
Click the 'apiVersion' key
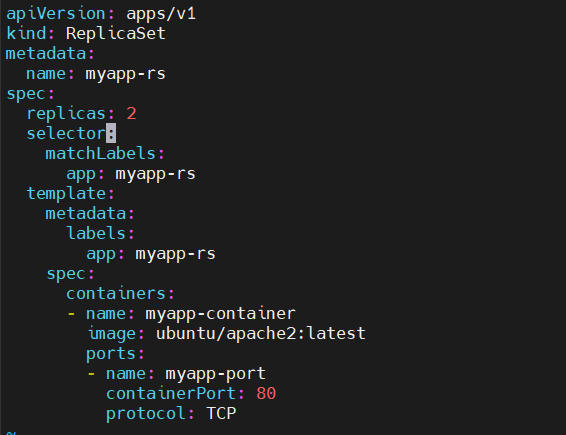click(56, 14)
